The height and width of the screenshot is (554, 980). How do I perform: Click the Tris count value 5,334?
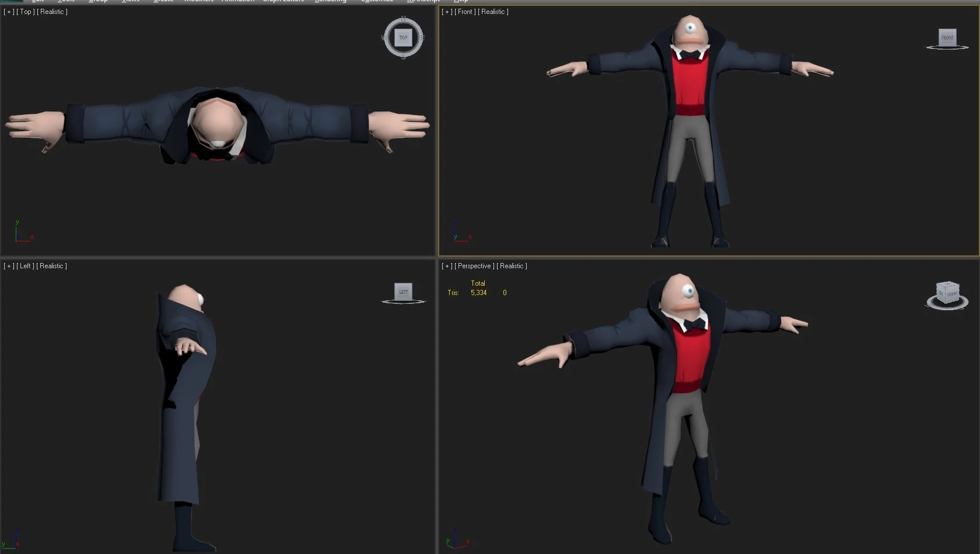[x=478, y=293]
